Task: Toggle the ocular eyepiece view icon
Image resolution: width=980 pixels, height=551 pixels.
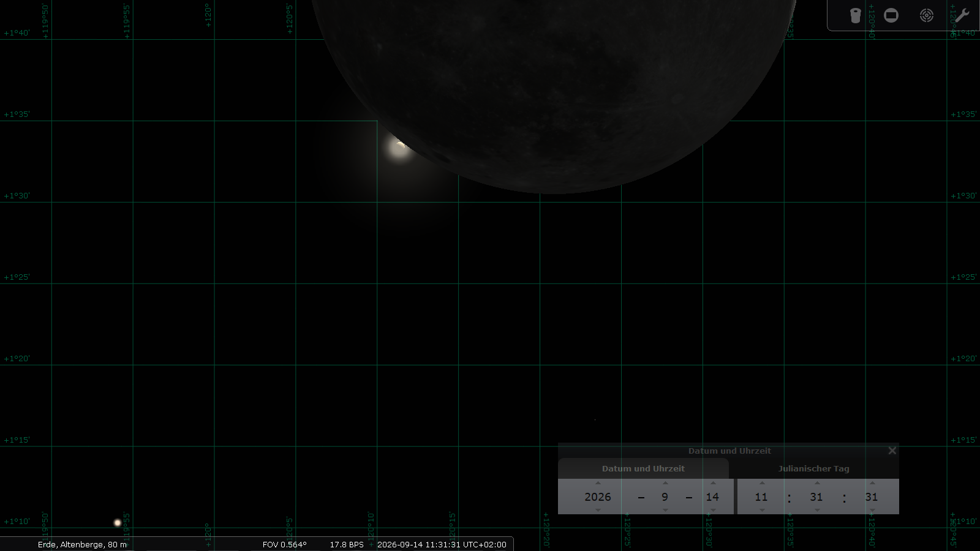Action: point(856,15)
